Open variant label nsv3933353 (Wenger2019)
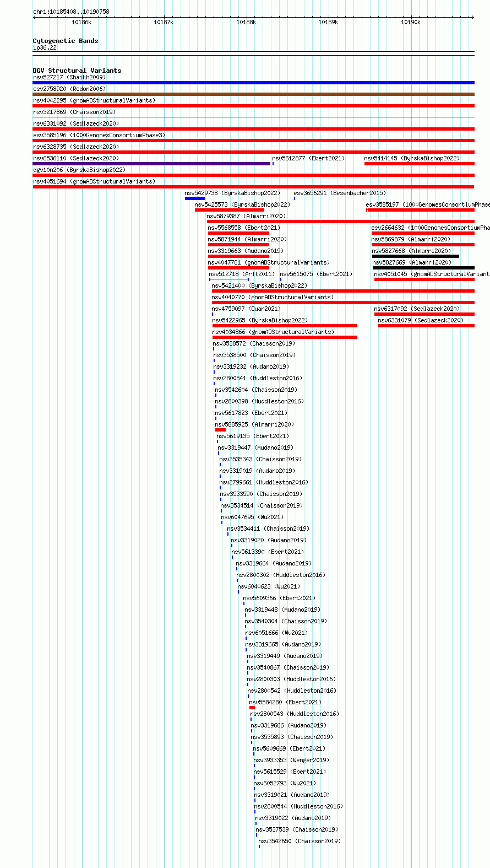The height and width of the screenshot is (868, 490). click(291, 760)
